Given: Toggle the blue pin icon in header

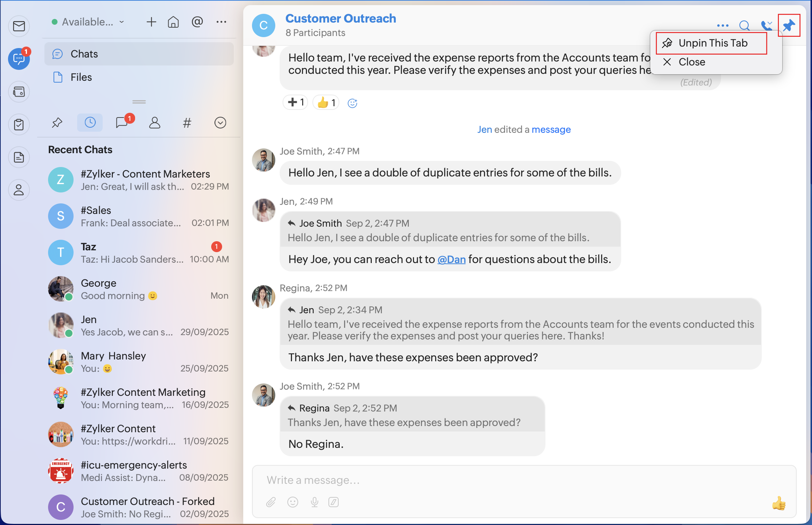Looking at the screenshot, I should (x=789, y=25).
